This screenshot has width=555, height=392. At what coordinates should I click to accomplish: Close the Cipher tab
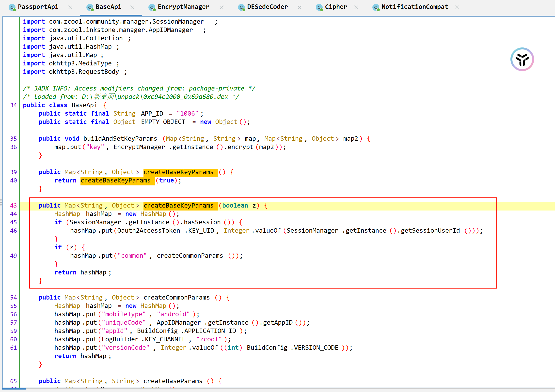pos(356,7)
